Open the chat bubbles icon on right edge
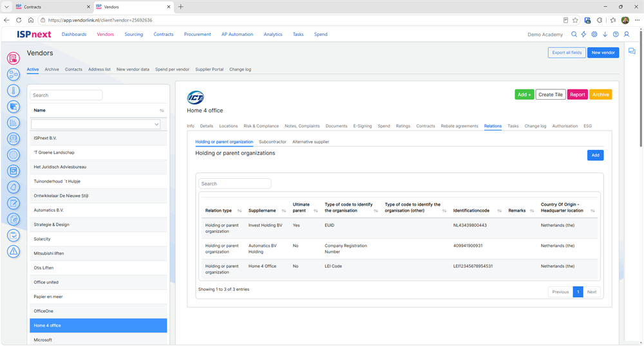This screenshot has height=346, width=644. [632, 51]
